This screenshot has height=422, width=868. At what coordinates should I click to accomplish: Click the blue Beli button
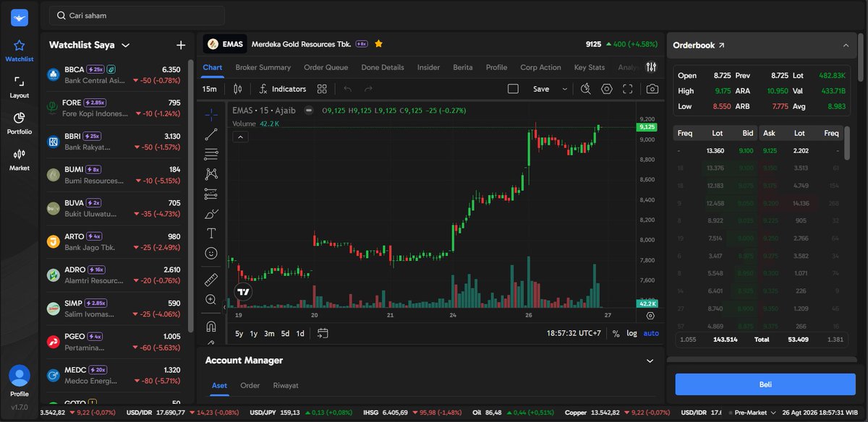point(765,384)
